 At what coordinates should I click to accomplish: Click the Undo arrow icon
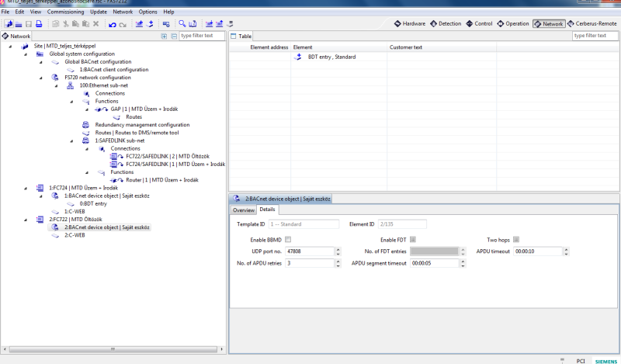[113, 24]
